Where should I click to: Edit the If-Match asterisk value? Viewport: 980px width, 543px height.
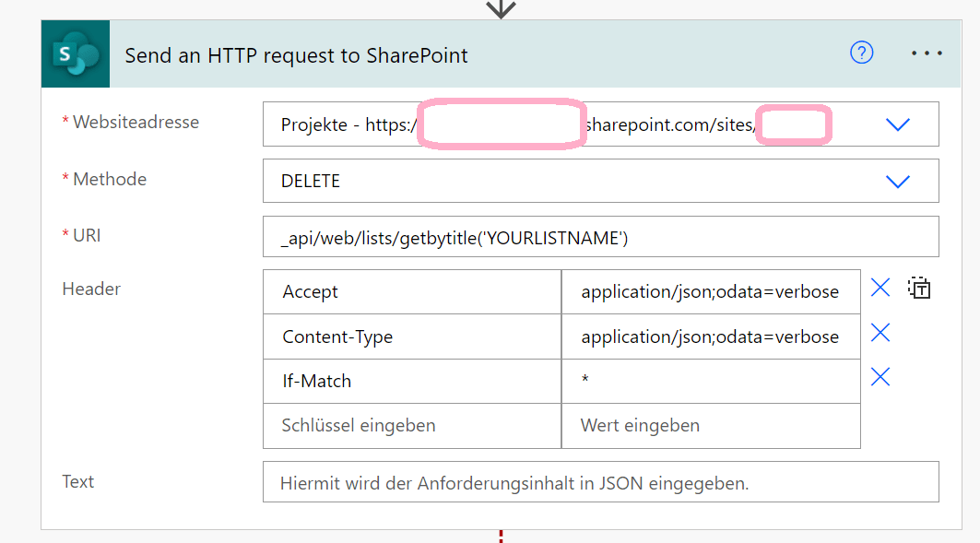[x=710, y=381]
